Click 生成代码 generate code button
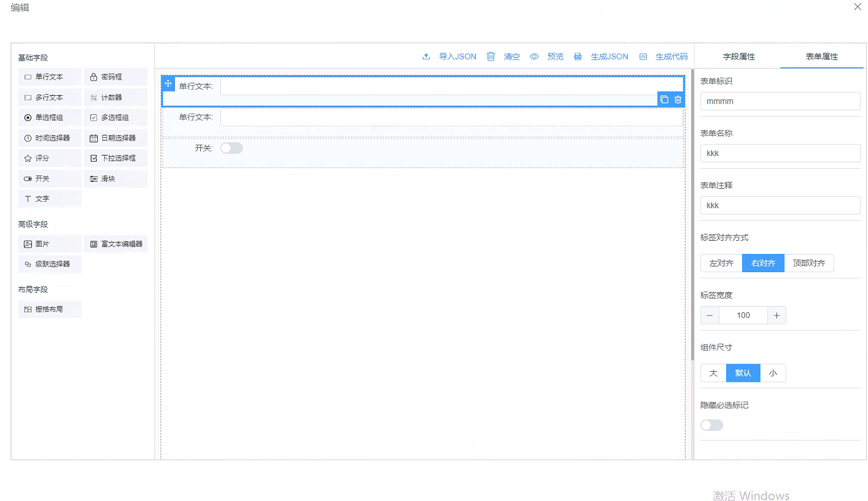 point(664,56)
